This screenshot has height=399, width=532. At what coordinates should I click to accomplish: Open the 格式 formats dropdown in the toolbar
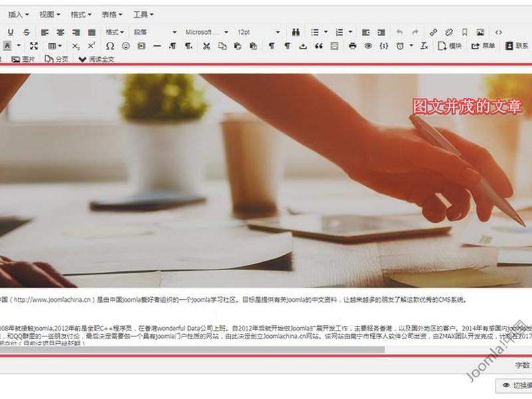click(114, 32)
